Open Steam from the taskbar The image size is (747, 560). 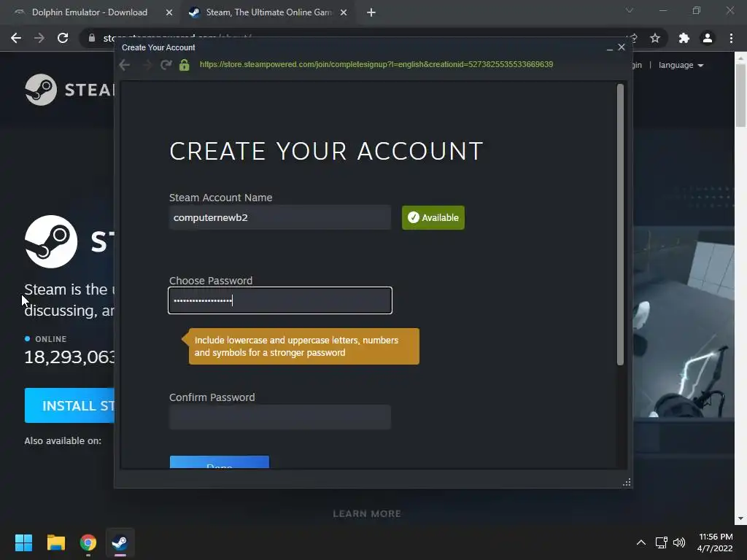click(x=120, y=542)
